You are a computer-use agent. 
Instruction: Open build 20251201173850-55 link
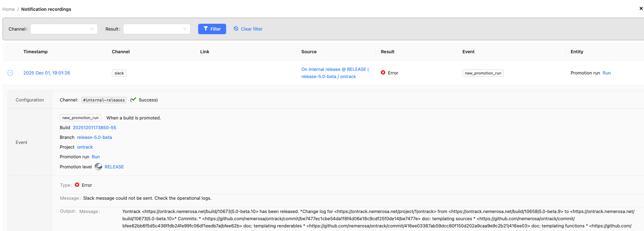pos(95,127)
